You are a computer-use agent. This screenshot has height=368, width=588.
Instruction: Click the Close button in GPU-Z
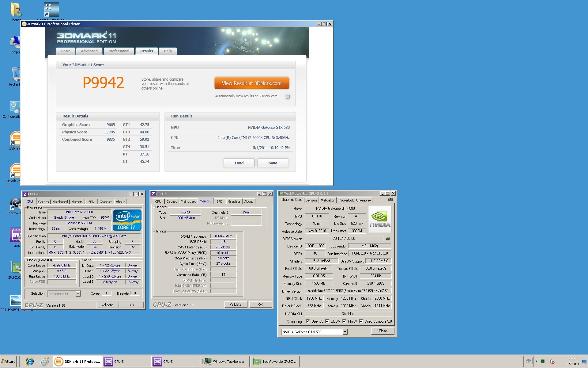(383, 331)
